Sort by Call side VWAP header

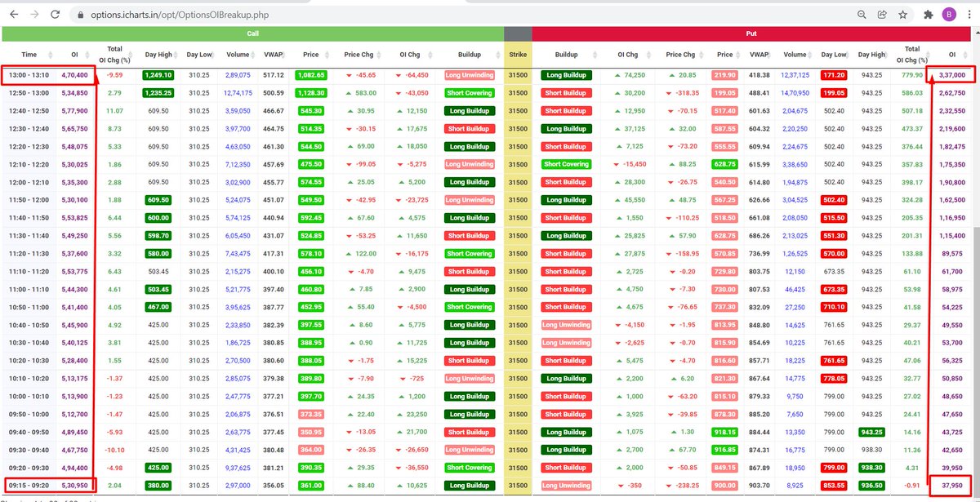274,55
